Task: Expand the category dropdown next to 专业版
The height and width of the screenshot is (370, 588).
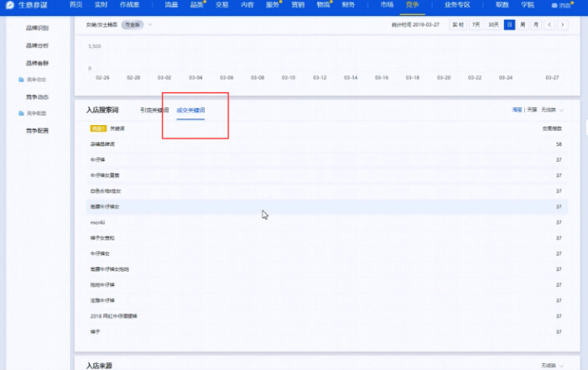Action: 150,25
